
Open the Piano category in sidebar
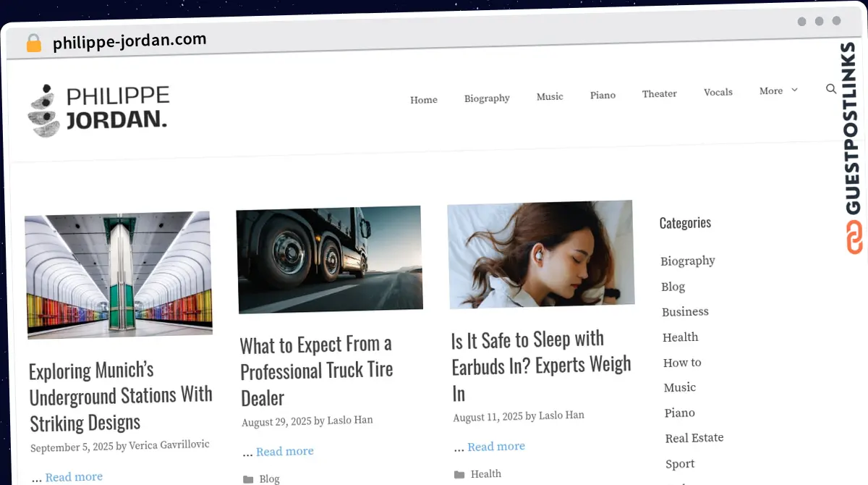680,413
